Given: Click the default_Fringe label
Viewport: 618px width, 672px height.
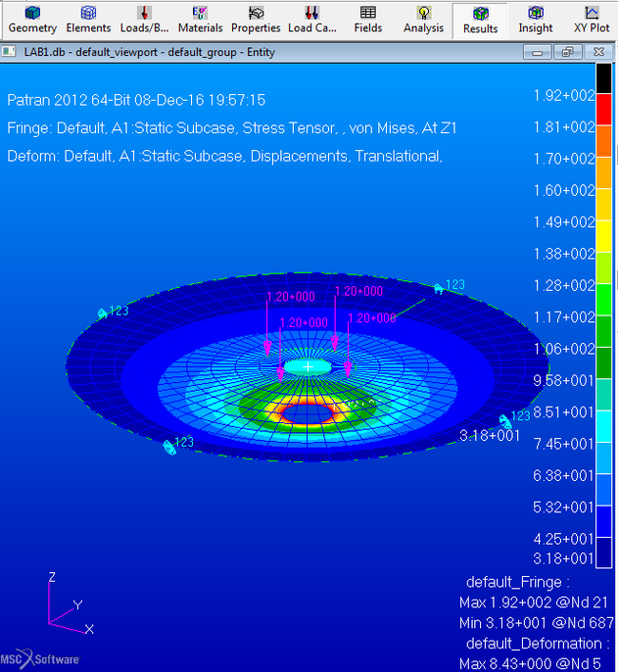Looking at the screenshot, I should [518, 582].
